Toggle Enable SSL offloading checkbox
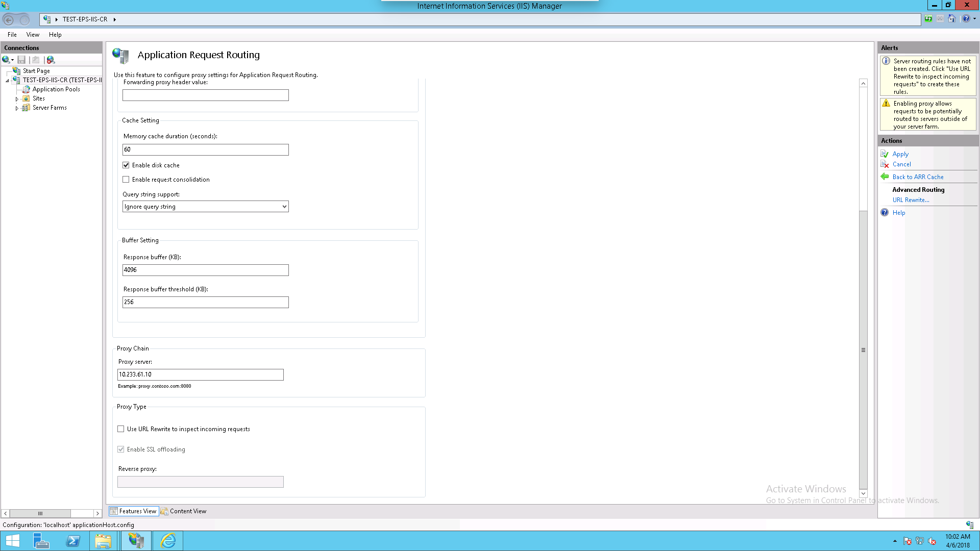Viewport: 980px width, 551px height. coord(121,449)
